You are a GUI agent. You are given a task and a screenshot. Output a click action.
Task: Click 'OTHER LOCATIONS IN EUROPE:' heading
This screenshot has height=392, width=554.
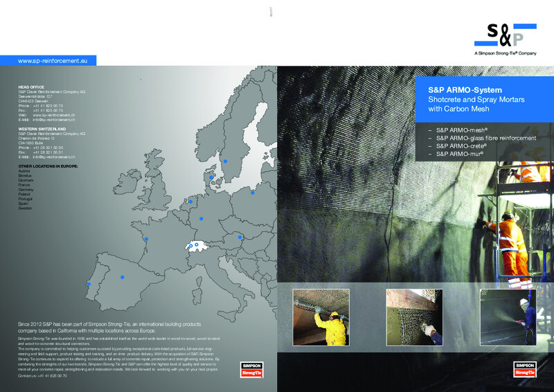coord(48,166)
